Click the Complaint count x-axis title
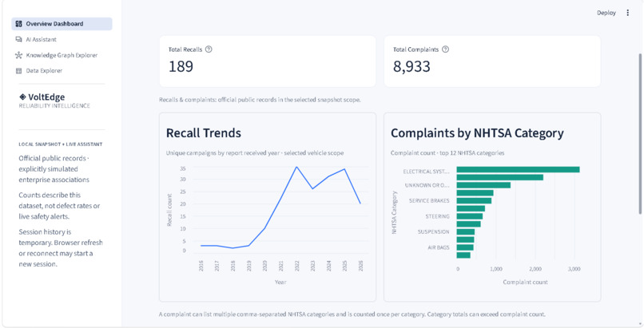This screenshot has width=644, height=328. coord(525,282)
